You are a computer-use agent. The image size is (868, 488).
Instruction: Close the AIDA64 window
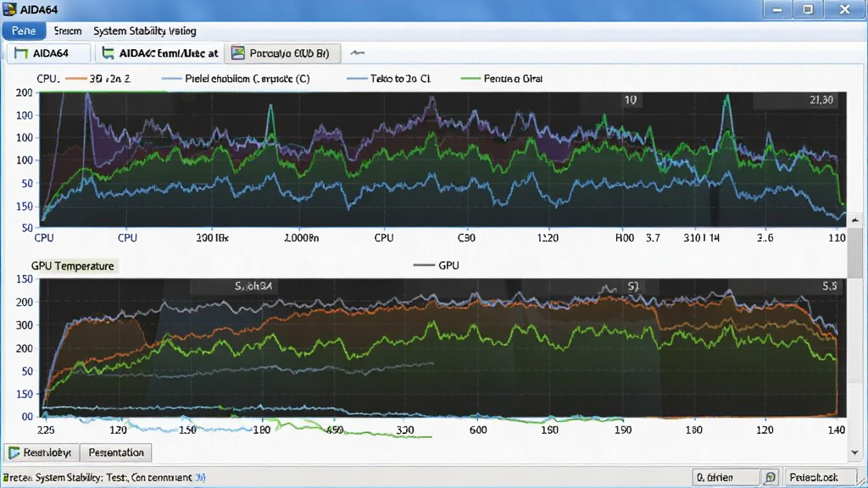[845, 9]
